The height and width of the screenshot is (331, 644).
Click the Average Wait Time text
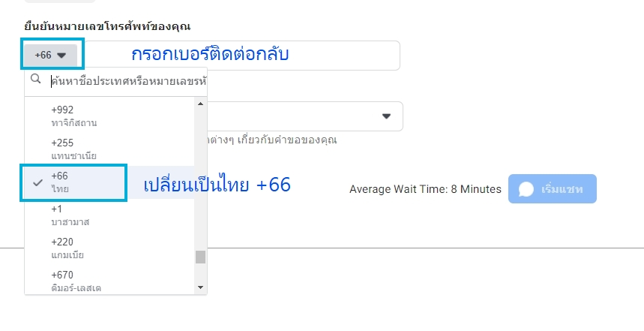point(425,189)
